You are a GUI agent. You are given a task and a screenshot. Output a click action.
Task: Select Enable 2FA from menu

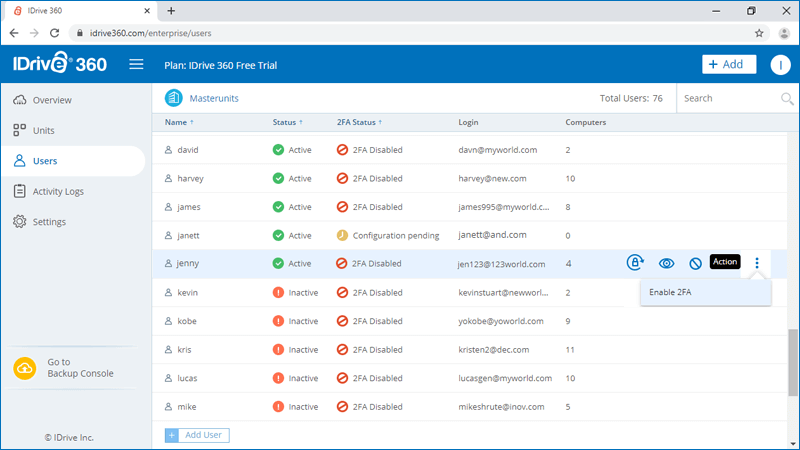click(706, 292)
